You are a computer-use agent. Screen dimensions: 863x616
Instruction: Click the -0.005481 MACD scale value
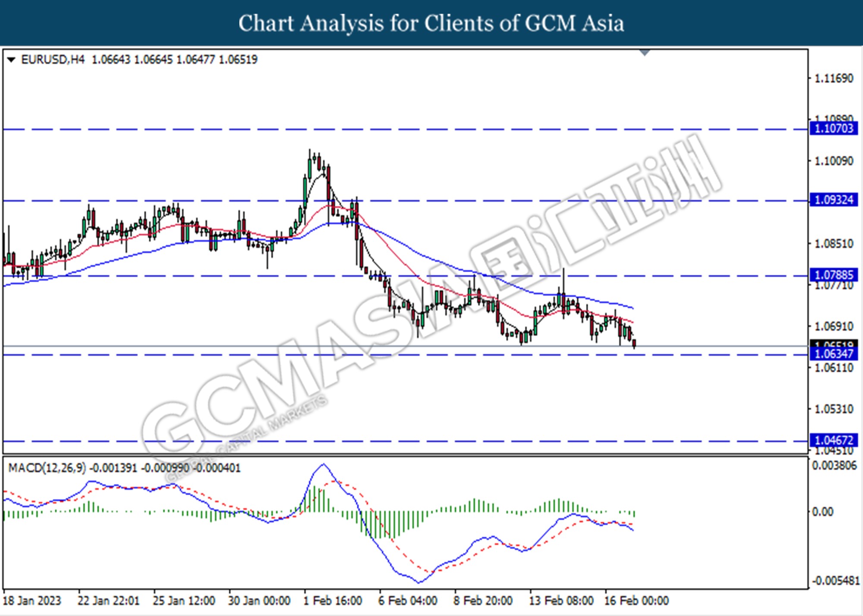[x=836, y=581]
